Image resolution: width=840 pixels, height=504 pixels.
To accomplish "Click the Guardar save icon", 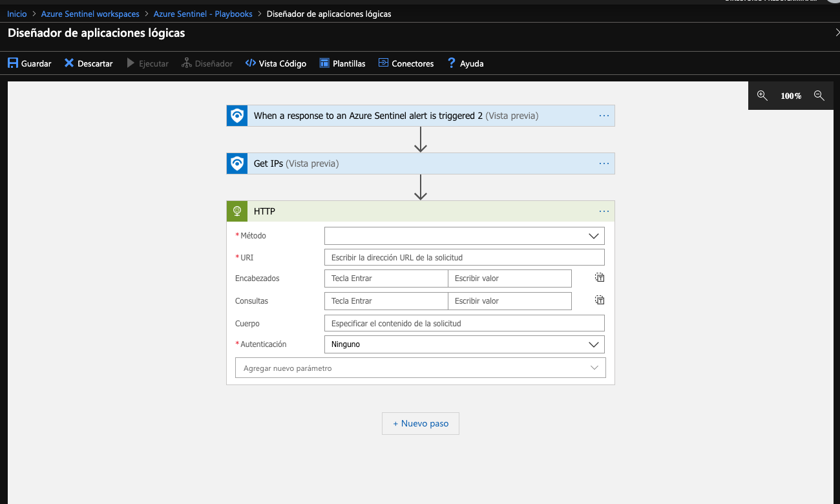I will click(13, 63).
